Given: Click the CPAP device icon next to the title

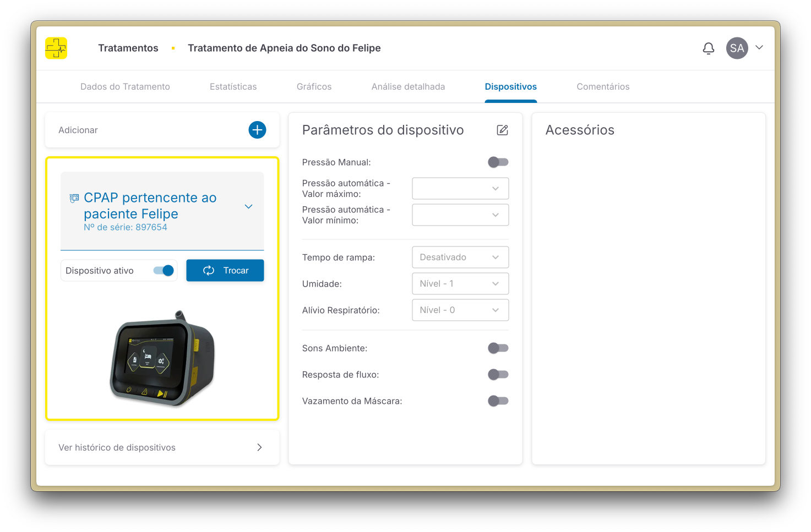Looking at the screenshot, I should tap(73, 198).
